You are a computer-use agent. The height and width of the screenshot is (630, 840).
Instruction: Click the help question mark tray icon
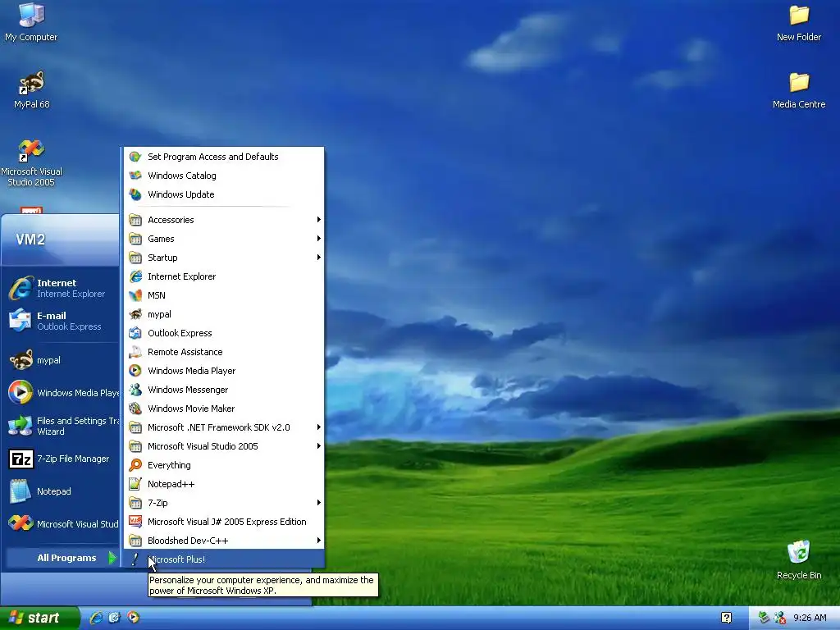pyautogui.click(x=726, y=618)
